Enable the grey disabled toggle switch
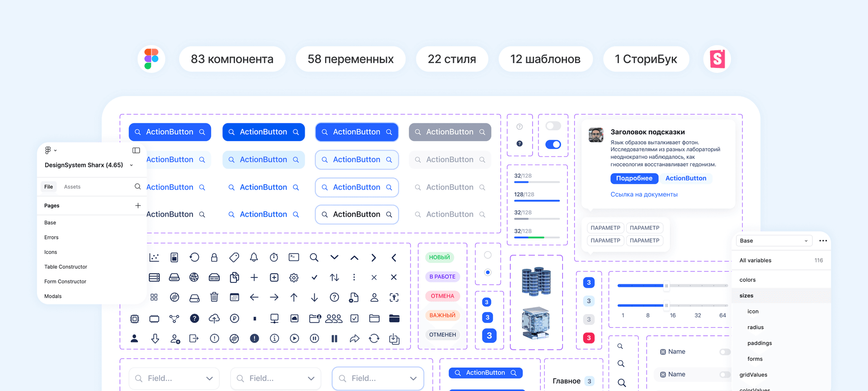The width and height of the screenshot is (868, 391). (x=553, y=126)
